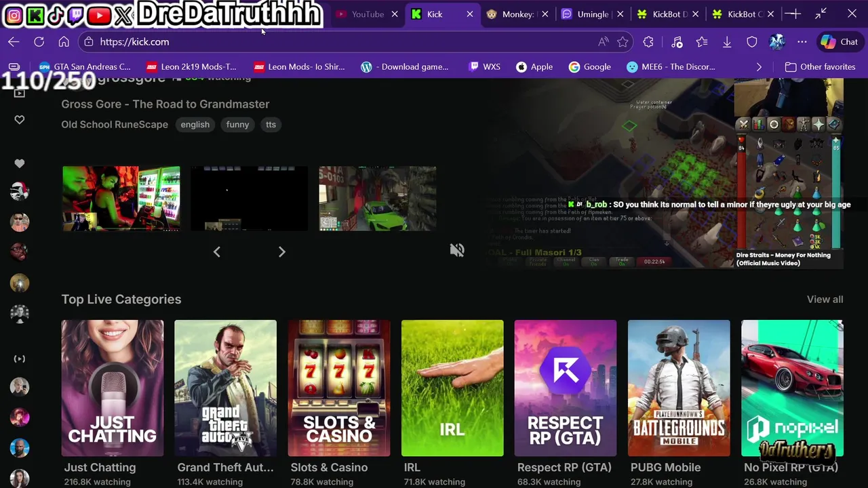The image size is (868, 488).
Task: Open Leon 2k19 Mods bookmark
Action: (191, 66)
